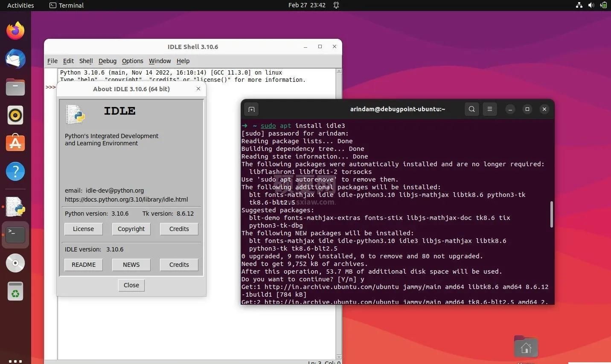Select the Terminal icon in dock
Image resolution: width=611 pixels, height=364 pixels.
pyautogui.click(x=15, y=234)
